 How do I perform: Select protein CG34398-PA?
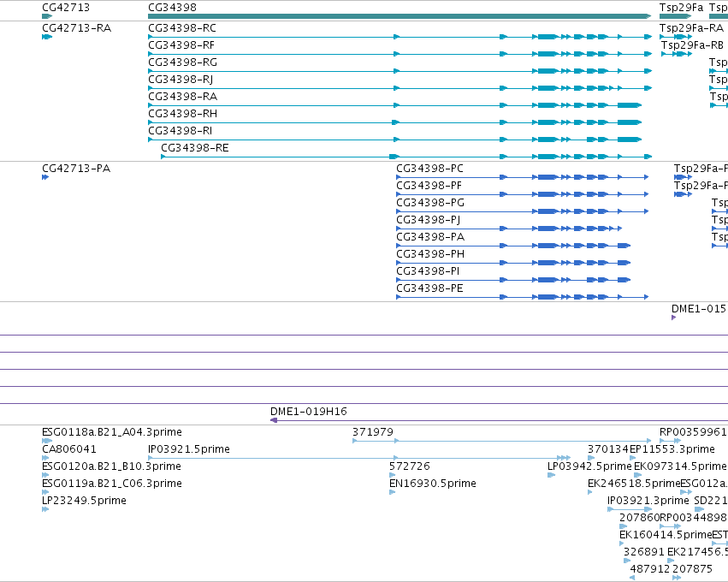tap(430, 237)
